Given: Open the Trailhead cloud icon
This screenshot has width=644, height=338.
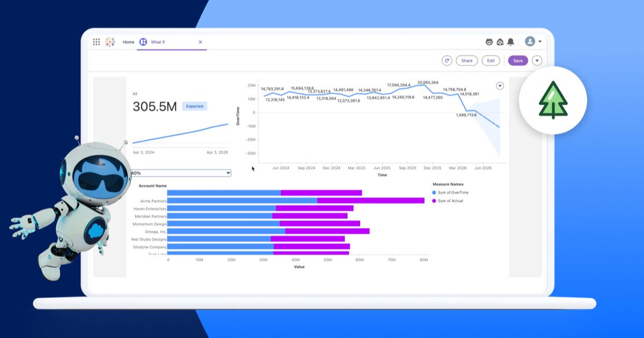Looking at the screenshot, I should tap(500, 42).
